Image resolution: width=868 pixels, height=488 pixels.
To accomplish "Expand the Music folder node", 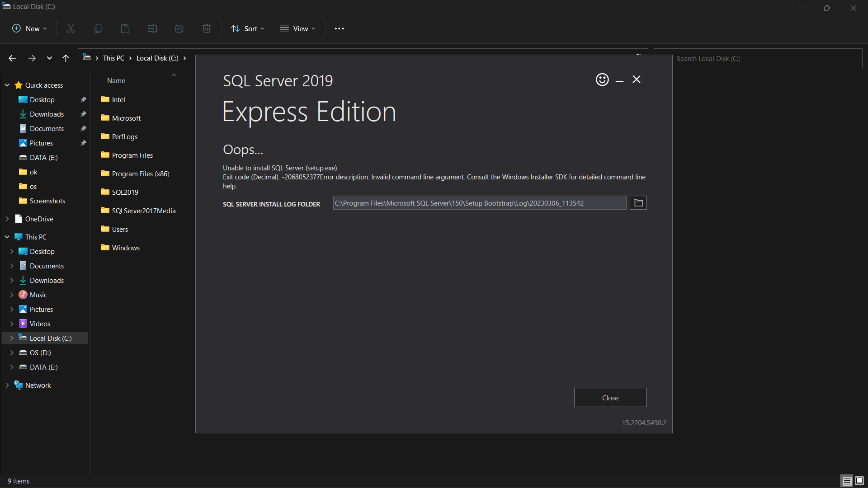I will pyautogui.click(x=12, y=295).
